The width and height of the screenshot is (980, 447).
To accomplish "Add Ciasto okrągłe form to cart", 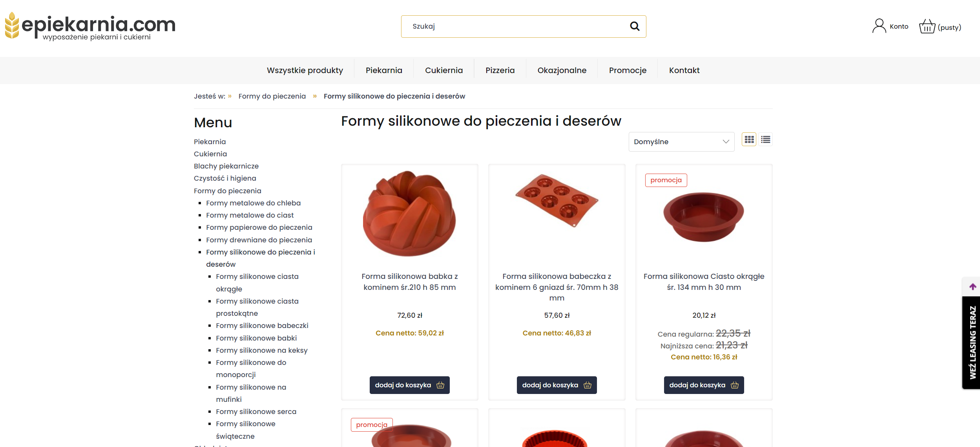I will tap(703, 385).
